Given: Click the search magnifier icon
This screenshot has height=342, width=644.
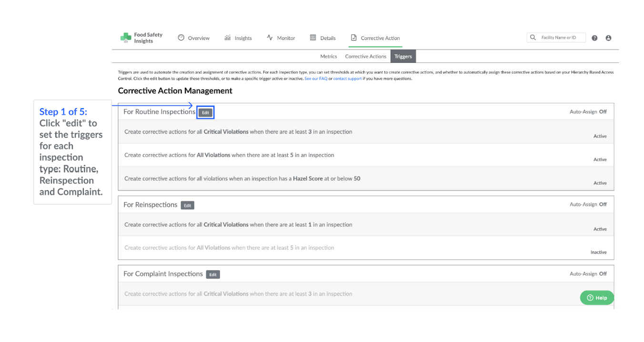Looking at the screenshot, I should (x=533, y=37).
